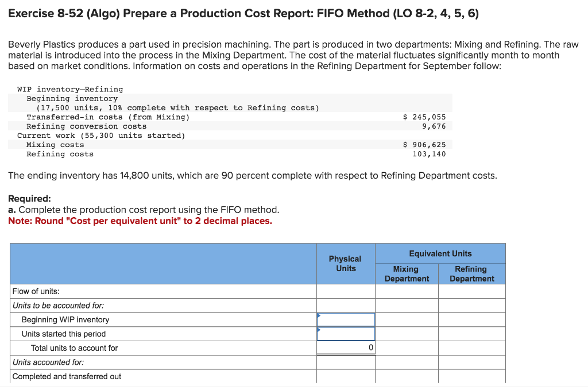The width and height of the screenshot is (588, 390).
Task: Click the Refining Department column header
Action: [471, 273]
